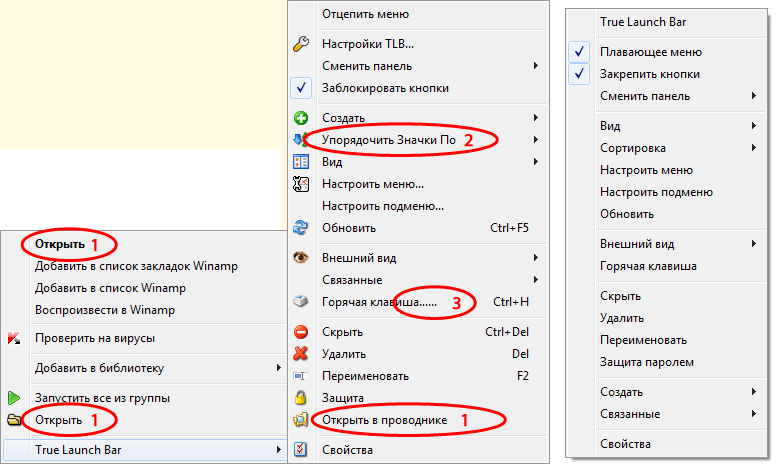The height and width of the screenshot is (464, 780).
Task: Click the green play icon for Запустить все из группы
Action: (x=14, y=398)
